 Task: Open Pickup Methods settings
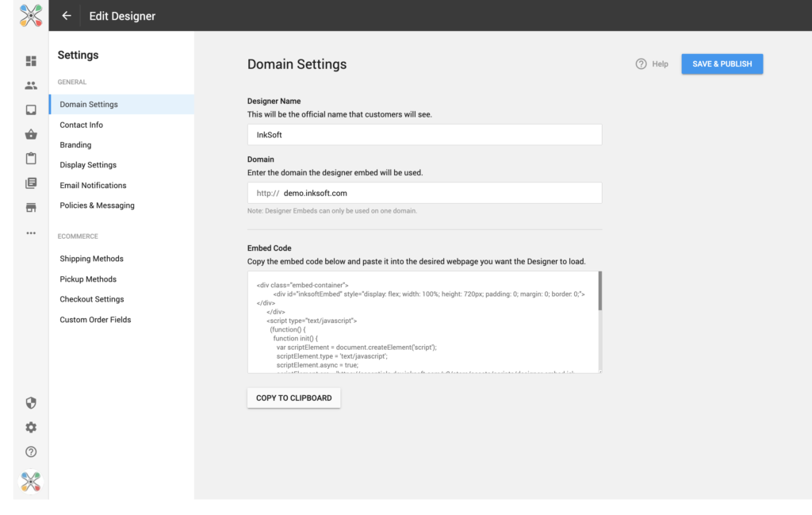88,279
